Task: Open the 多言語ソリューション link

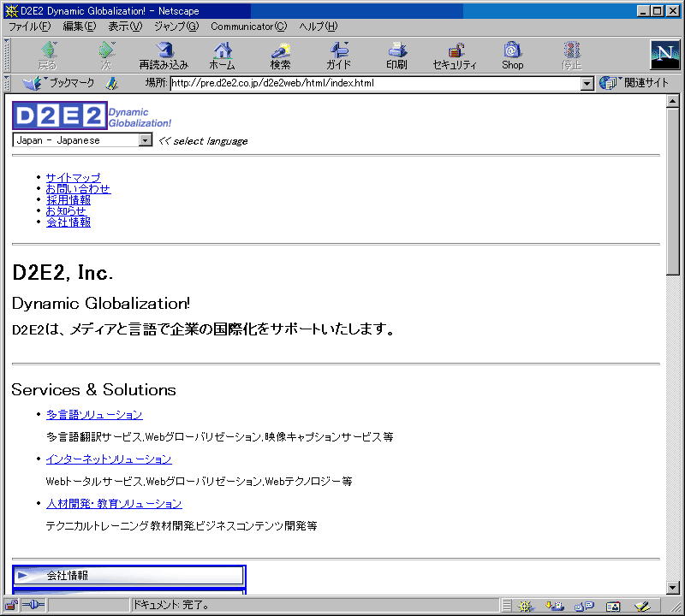Action: pyautogui.click(x=94, y=414)
